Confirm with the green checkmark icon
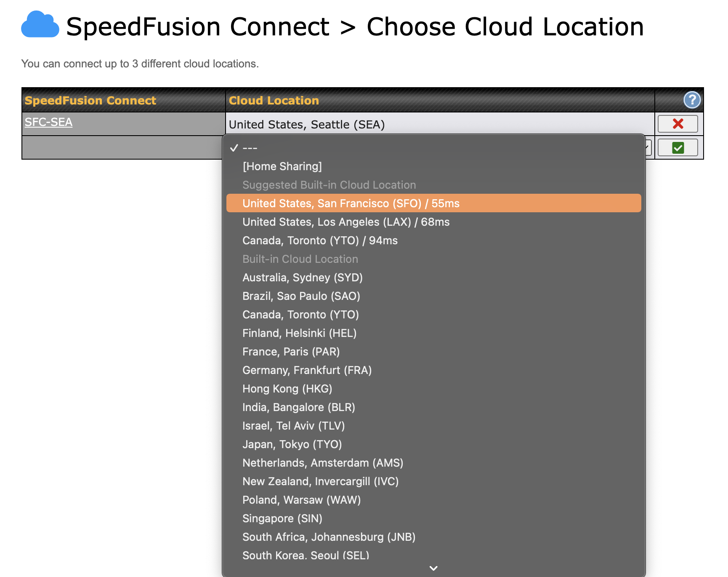Image resolution: width=728 pixels, height=577 pixels. tap(678, 147)
